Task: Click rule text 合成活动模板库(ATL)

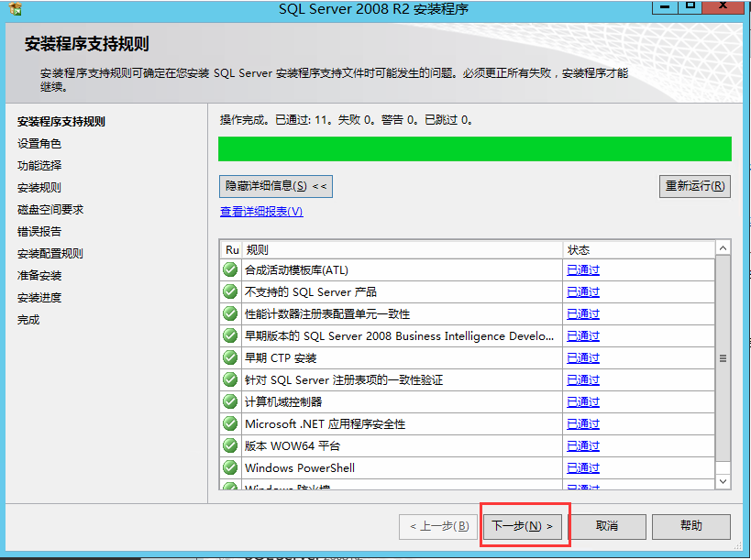Action: coord(296,270)
